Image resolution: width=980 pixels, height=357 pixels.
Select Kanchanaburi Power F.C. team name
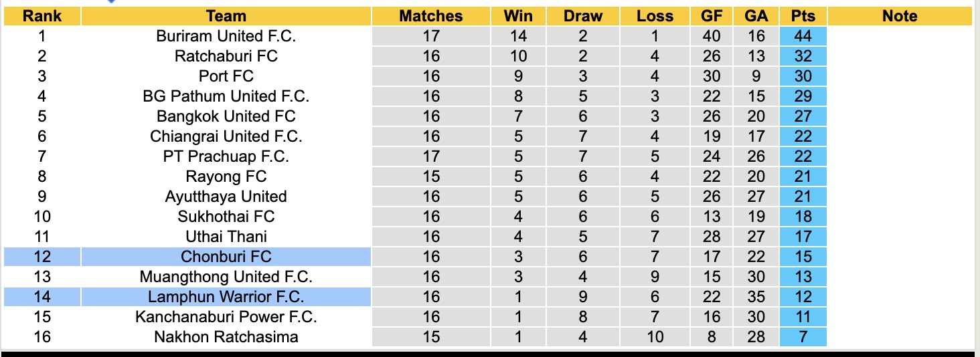pos(226,317)
